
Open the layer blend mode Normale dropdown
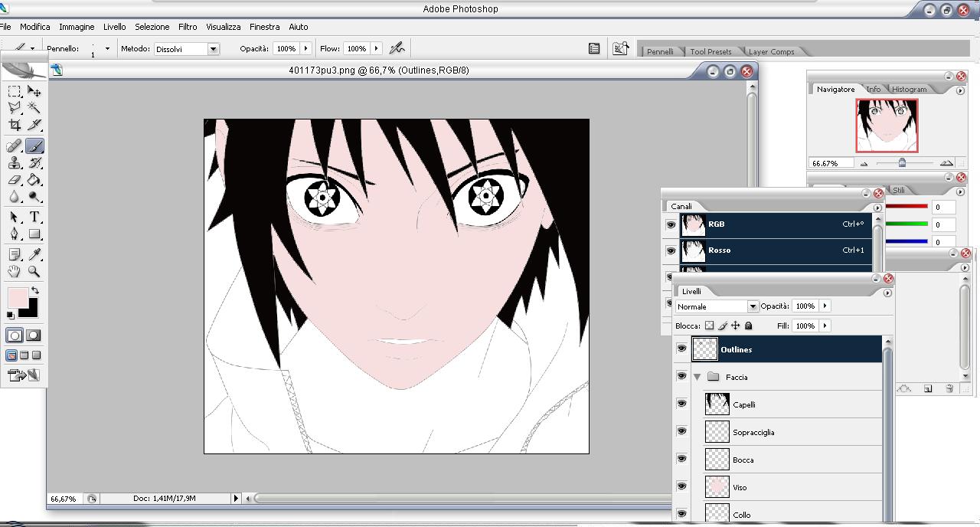[x=752, y=306]
